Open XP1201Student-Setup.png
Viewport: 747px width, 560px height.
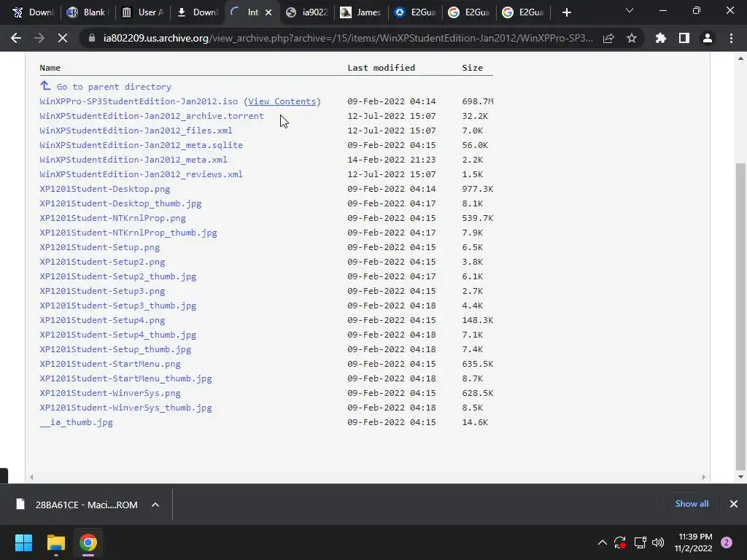(99, 247)
